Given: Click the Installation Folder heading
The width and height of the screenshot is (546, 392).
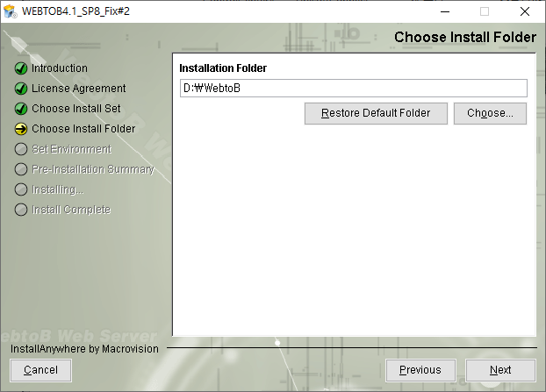Looking at the screenshot, I should pyautogui.click(x=223, y=68).
